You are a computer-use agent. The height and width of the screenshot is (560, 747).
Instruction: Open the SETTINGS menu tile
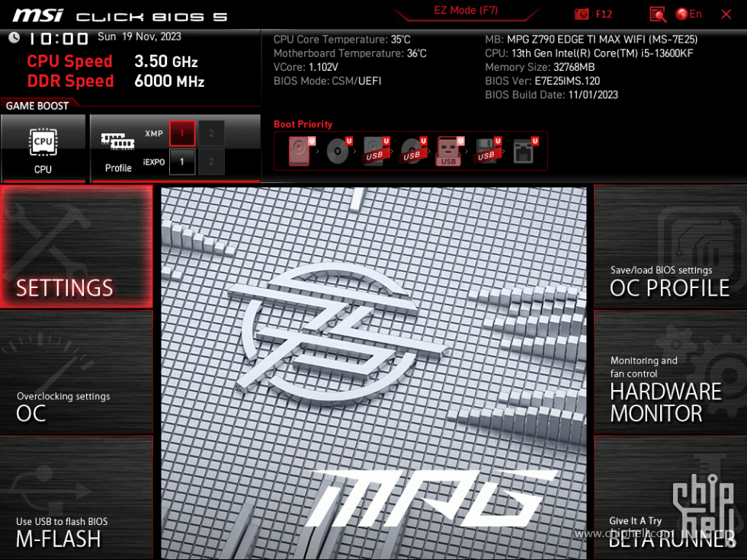pyautogui.click(x=76, y=246)
